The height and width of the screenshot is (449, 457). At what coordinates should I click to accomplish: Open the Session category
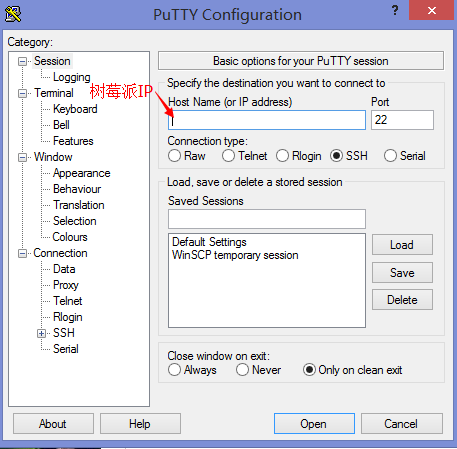[52, 61]
